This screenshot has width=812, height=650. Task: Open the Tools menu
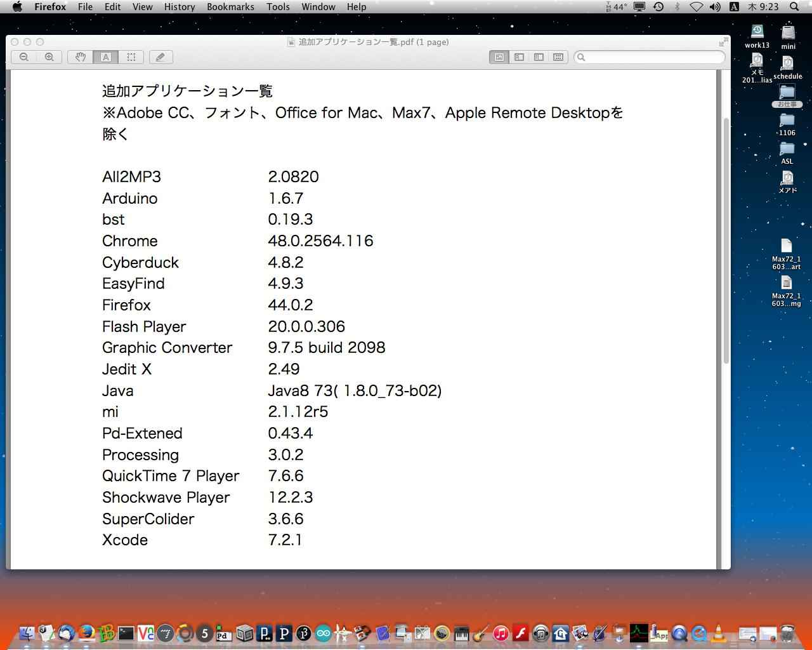point(278,7)
